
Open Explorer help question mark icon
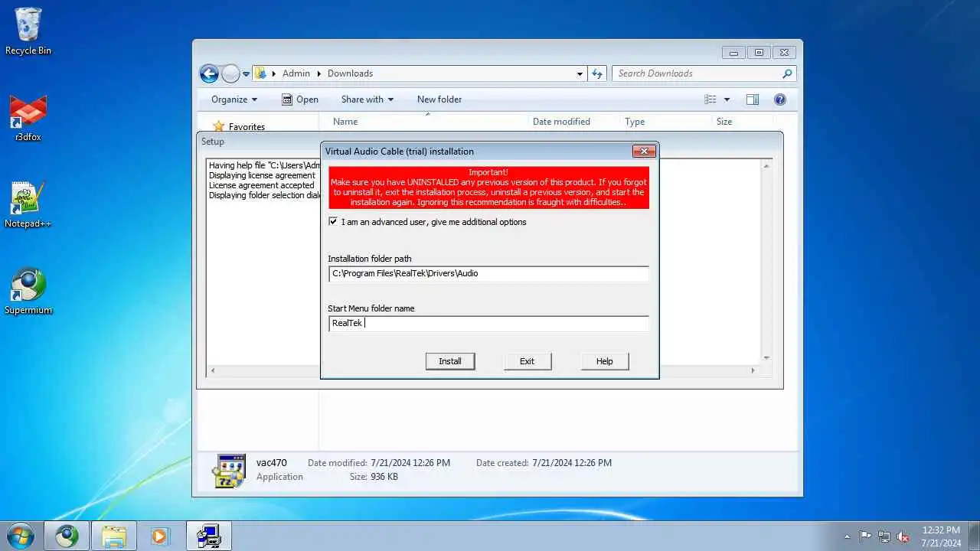[780, 99]
